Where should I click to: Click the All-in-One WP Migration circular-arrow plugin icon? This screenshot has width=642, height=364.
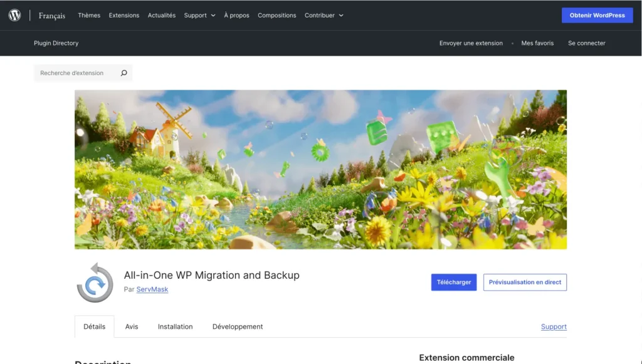point(94,282)
